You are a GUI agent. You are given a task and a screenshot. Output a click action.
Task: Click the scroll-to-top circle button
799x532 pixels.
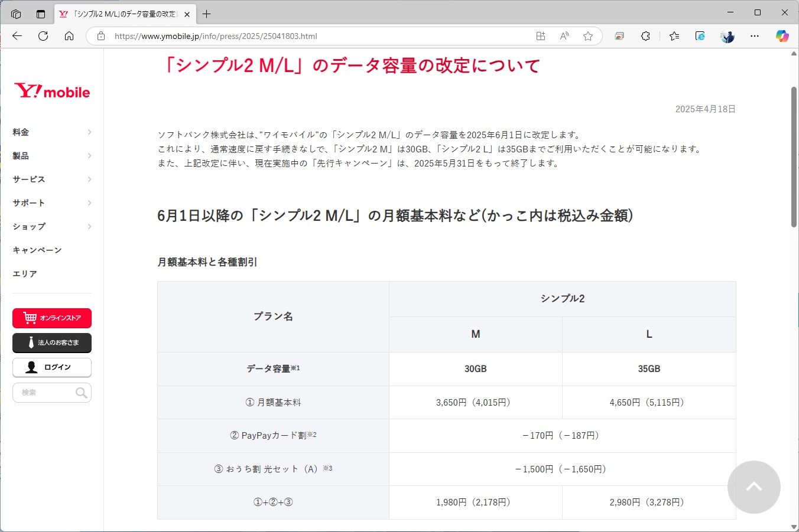click(x=754, y=487)
